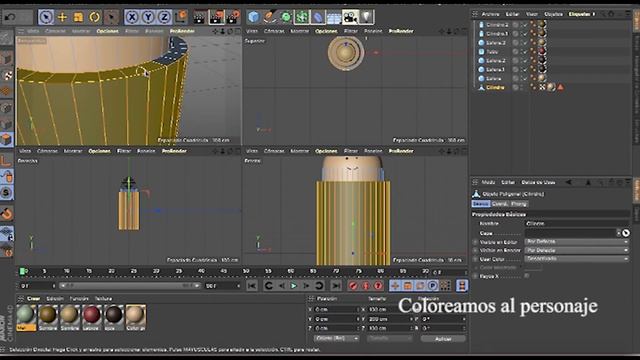The width and height of the screenshot is (640, 360).
Task: Activate the Rotate tool
Action: 94,17
